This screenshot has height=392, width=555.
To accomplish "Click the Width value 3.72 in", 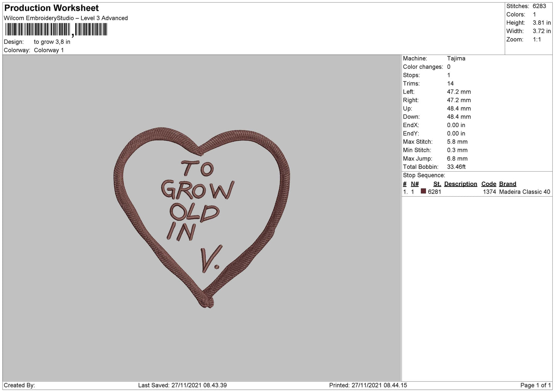I will tap(542, 31).
